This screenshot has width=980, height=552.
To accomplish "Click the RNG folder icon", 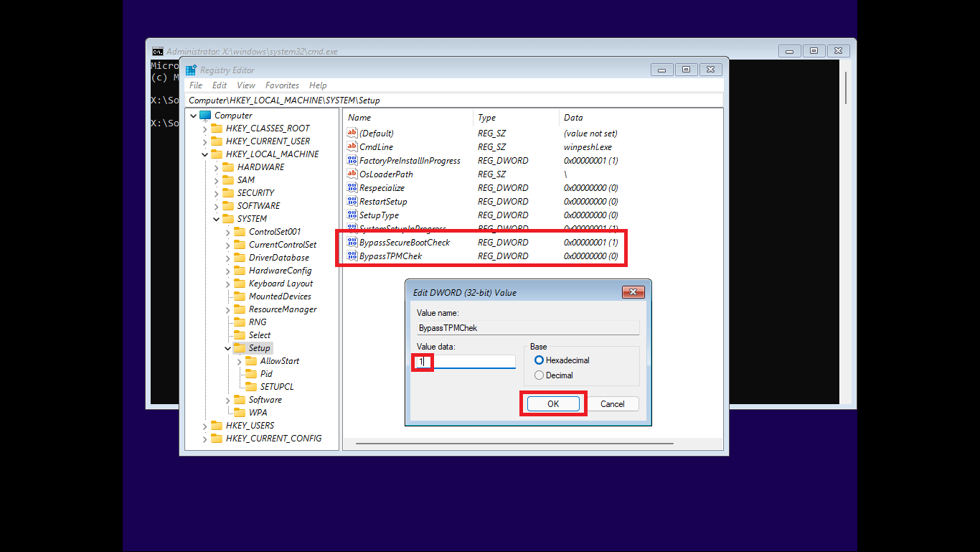I will (x=240, y=322).
